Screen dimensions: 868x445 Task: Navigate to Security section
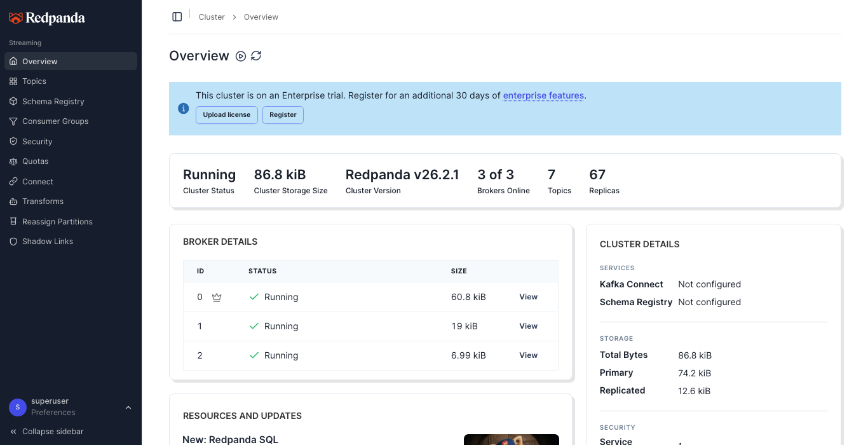pyautogui.click(x=71, y=142)
